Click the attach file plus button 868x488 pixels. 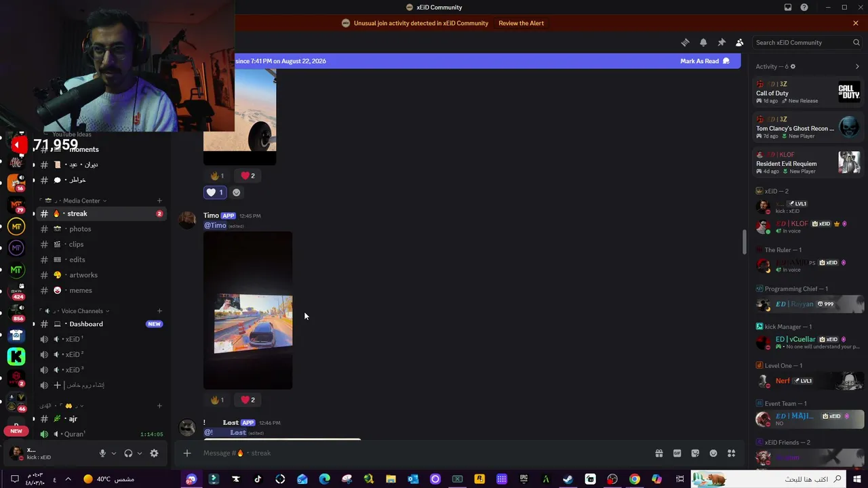coord(187,453)
